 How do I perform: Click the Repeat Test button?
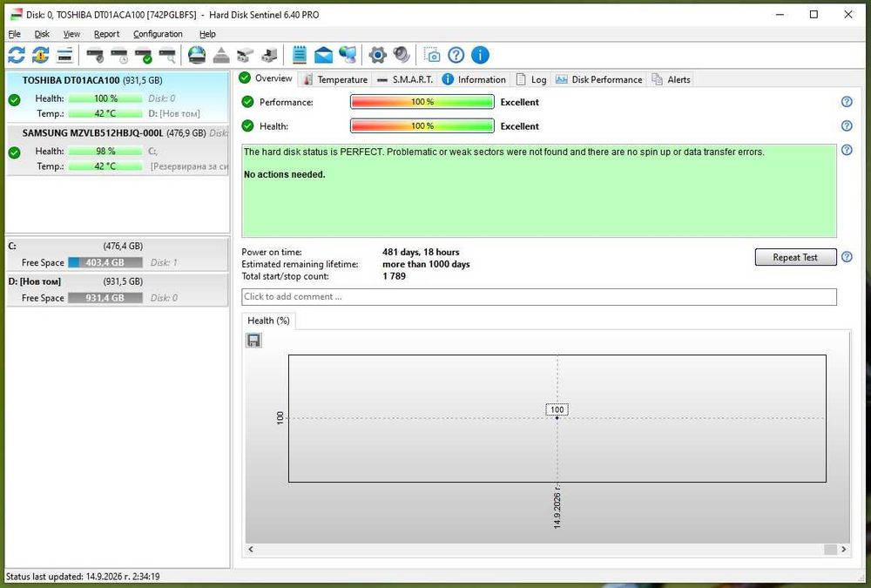point(795,257)
